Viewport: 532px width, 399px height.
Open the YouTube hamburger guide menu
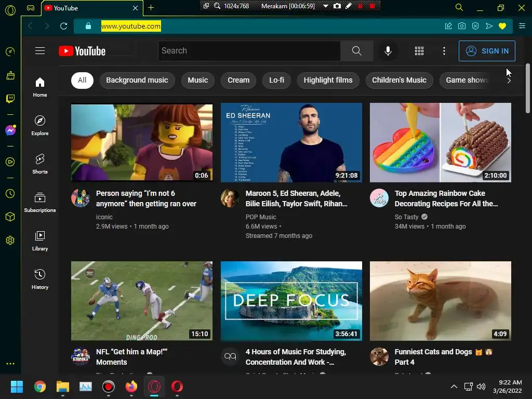(40, 51)
